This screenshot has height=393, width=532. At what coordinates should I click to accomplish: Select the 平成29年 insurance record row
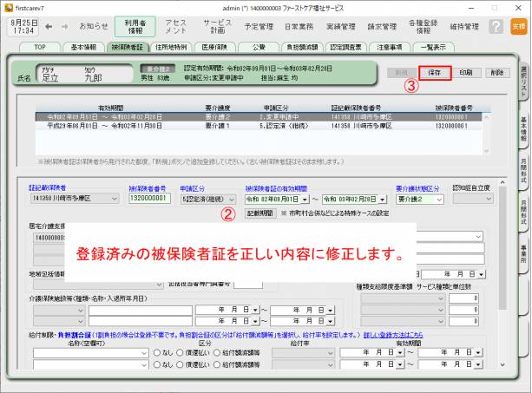[260, 124]
